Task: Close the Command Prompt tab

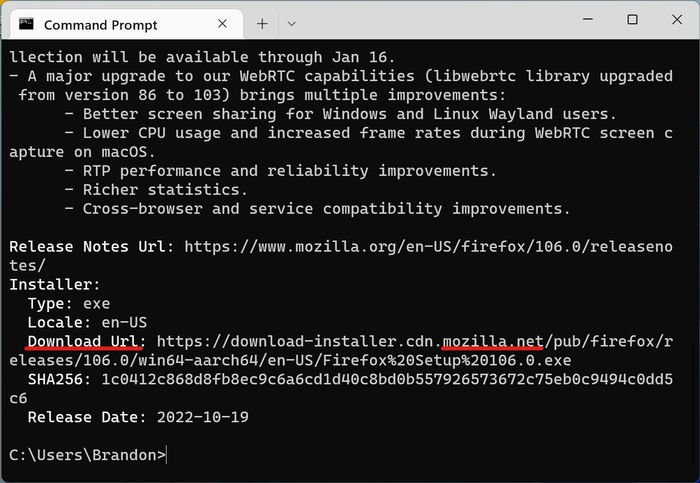Action: (222, 24)
